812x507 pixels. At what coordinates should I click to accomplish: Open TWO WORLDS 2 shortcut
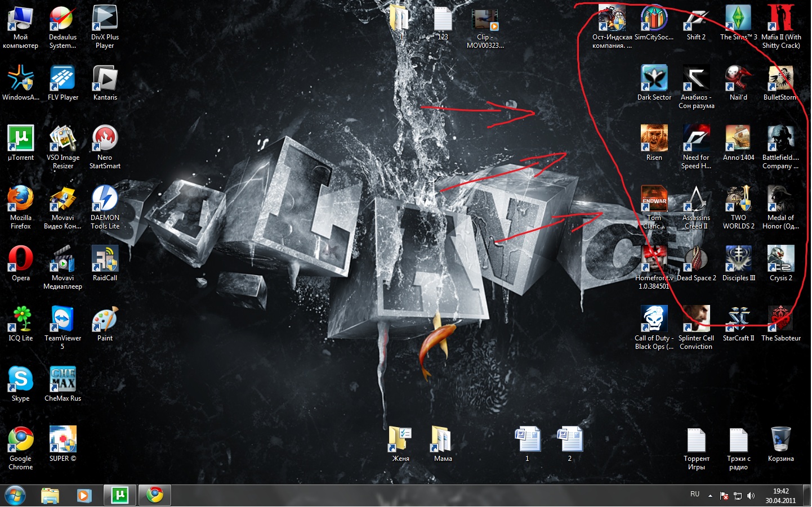tap(738, 208)
